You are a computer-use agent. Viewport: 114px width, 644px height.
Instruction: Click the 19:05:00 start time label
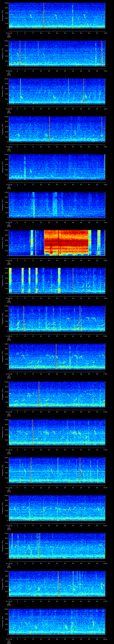pyautogui.click(x=9, y=184)
